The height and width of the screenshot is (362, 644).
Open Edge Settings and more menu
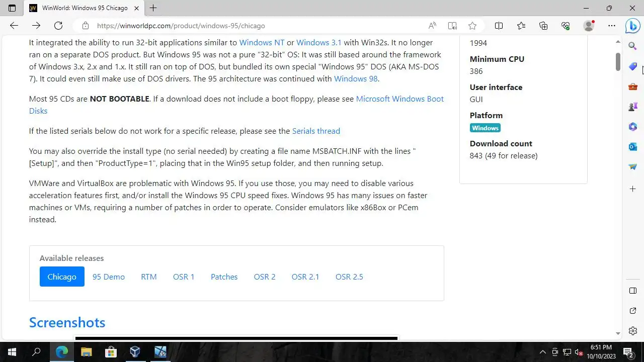tap(611, 26)
